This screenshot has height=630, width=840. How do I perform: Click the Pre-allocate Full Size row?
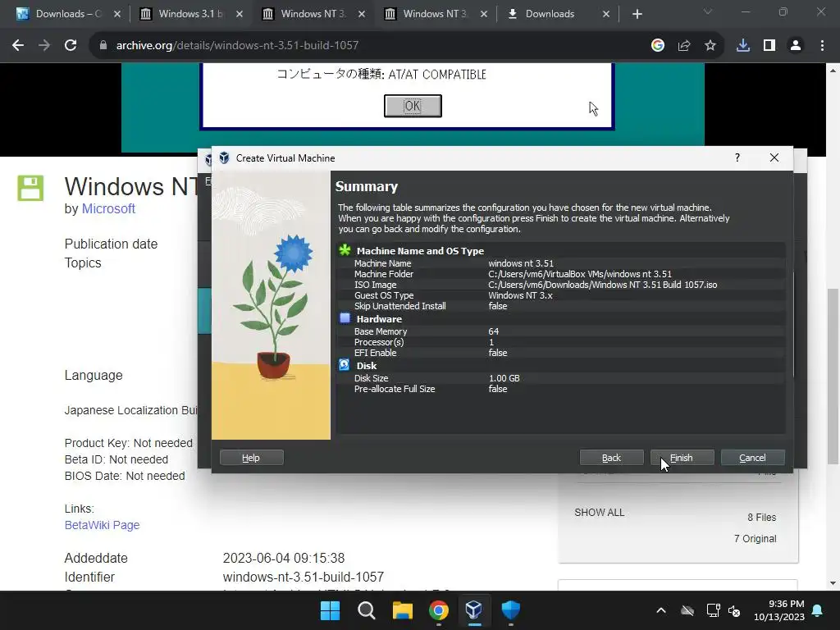(561, 388)
